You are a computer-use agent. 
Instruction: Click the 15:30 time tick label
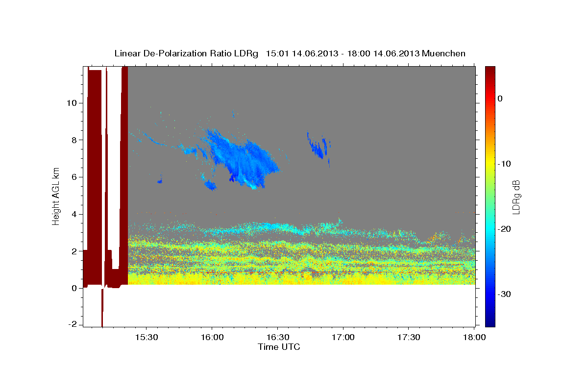[146, 337]
